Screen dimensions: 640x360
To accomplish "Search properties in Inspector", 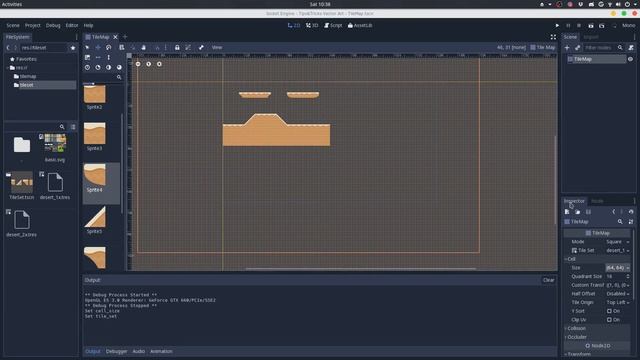I will [620, 222].
